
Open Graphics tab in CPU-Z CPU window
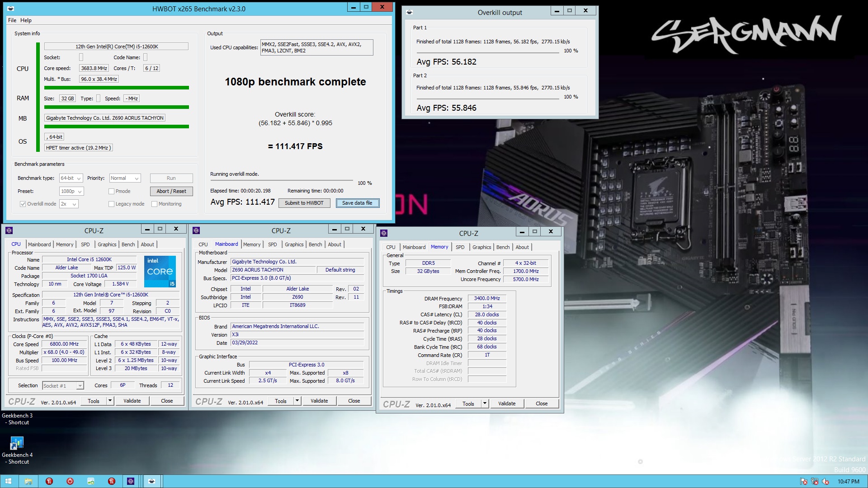click(x=107, y=244)
